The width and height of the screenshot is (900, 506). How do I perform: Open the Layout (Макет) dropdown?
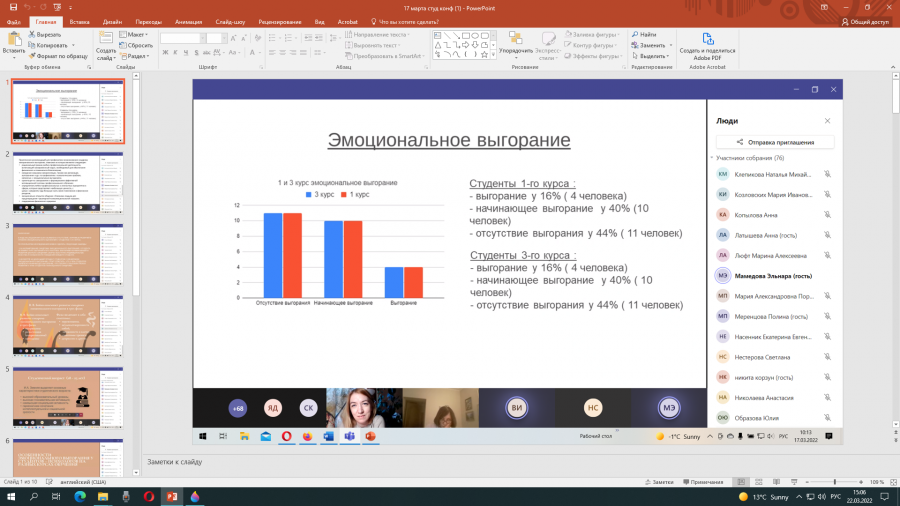134,34
